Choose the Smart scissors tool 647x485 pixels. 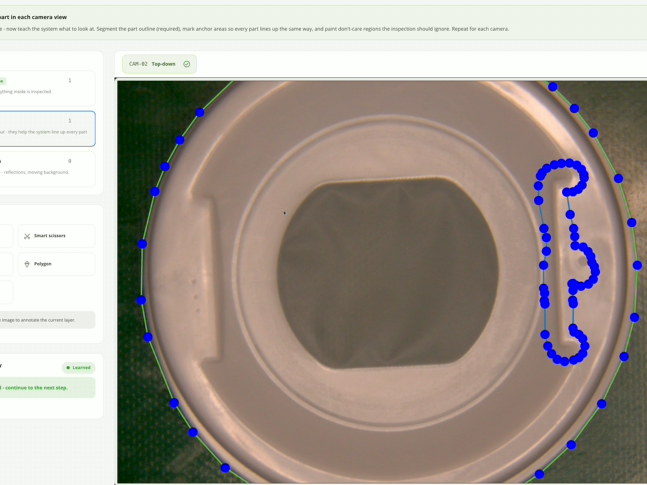57,236
